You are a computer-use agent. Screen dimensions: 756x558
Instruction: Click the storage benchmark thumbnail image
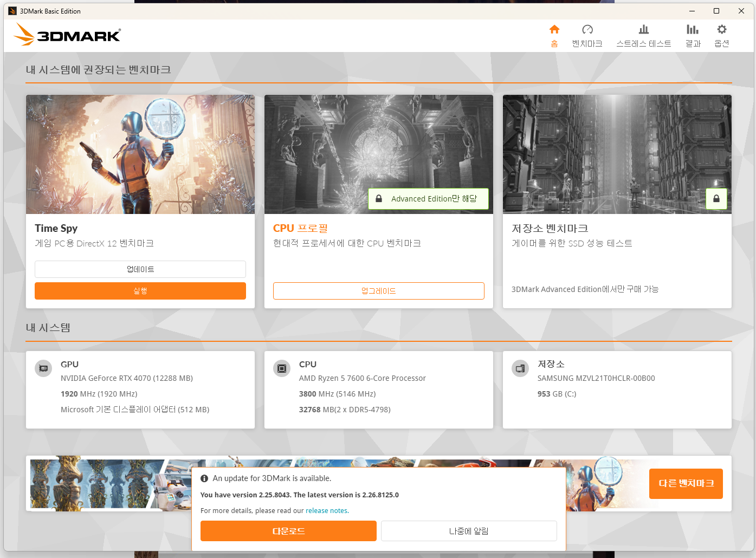(617, 154)
